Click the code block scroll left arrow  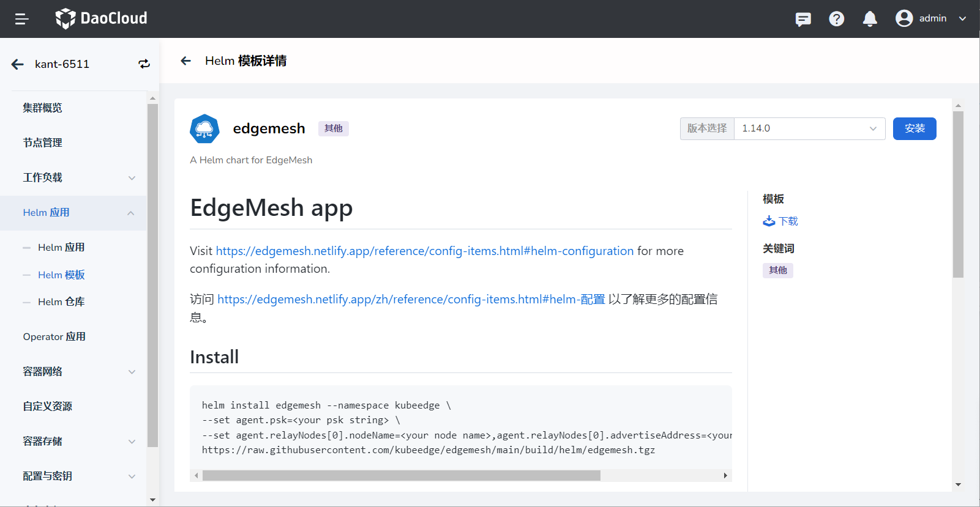[196, 475]
